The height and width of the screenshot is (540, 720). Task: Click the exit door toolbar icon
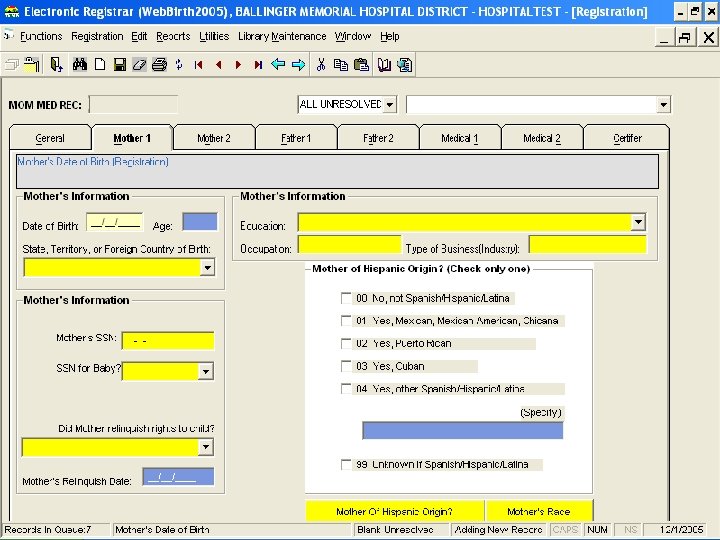(x=56, y=65)
